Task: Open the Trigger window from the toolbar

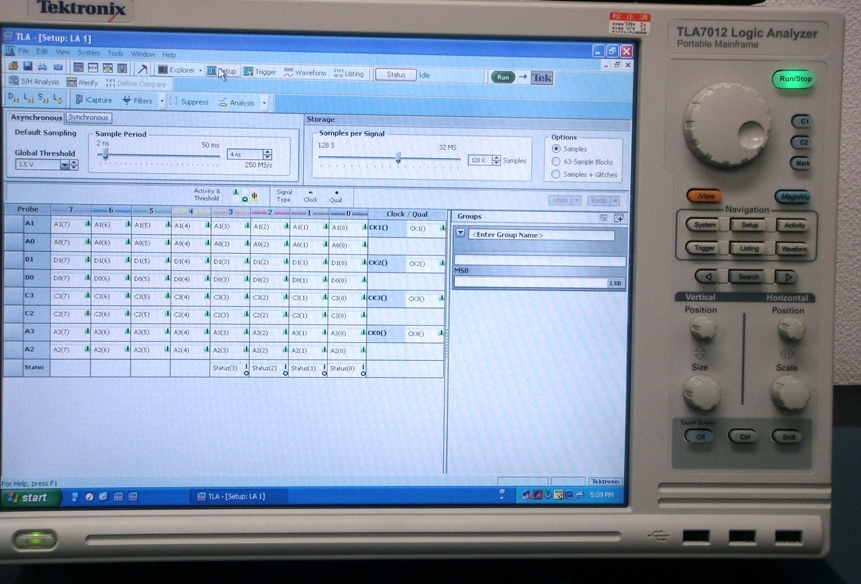Action: point(260,71)
